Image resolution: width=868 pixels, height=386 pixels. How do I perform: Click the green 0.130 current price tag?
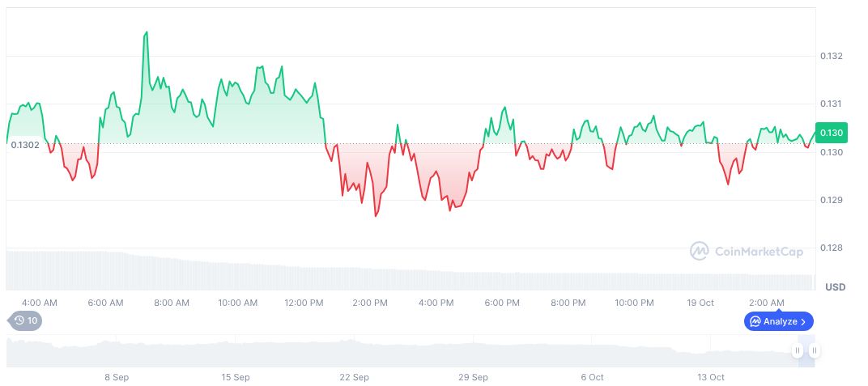click(831, 133)
